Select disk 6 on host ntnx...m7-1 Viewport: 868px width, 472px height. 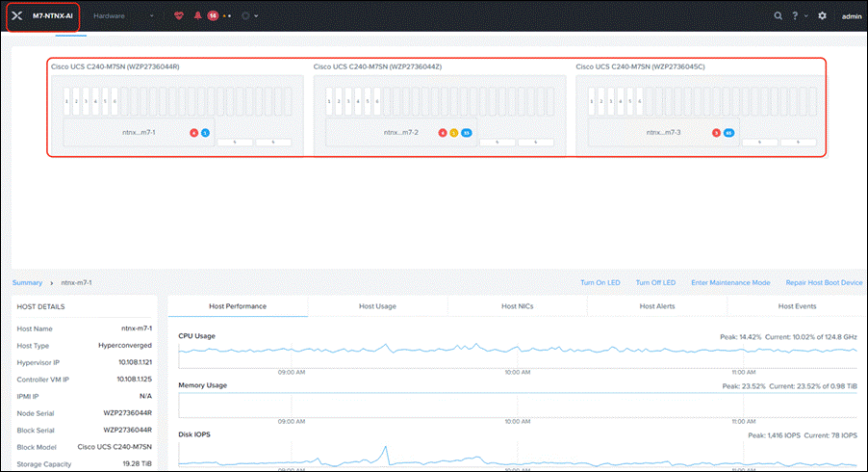tap(115, 101)
